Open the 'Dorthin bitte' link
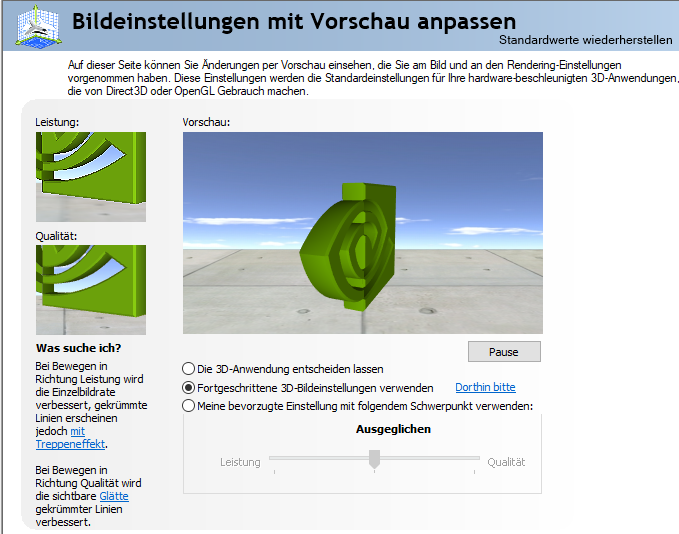The image size is (679, 534). pyautogui.click(x=485, y=387)
